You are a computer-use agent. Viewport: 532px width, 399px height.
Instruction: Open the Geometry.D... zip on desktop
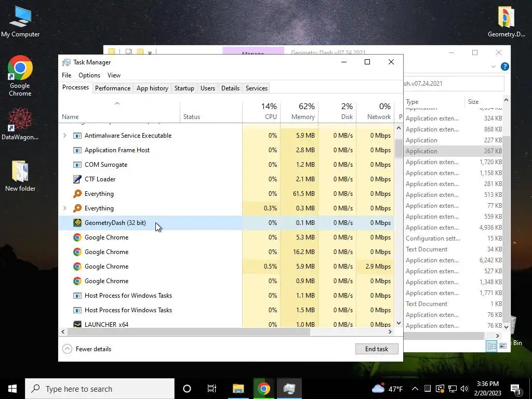[506, 21]
